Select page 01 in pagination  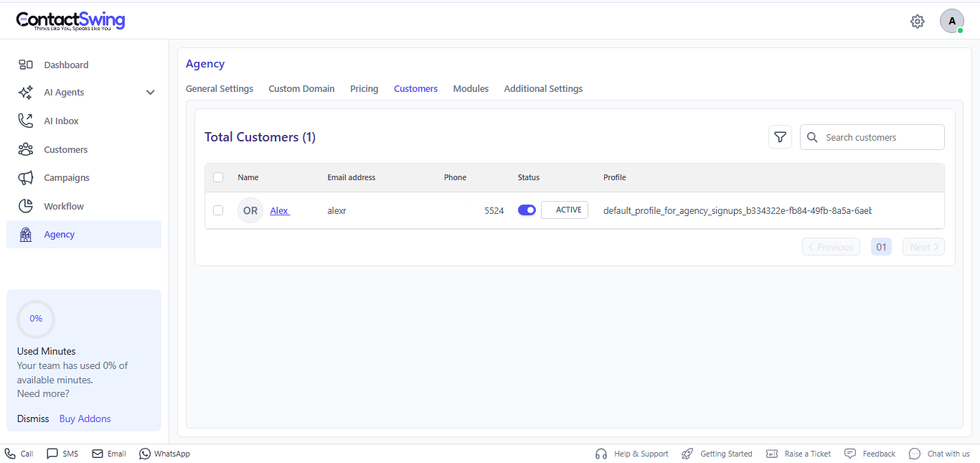[881, 247]
